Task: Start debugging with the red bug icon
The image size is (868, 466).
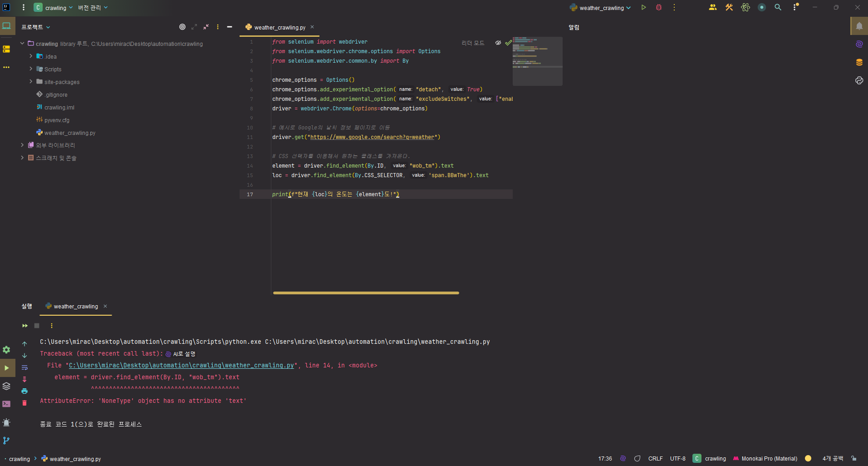Action: 659,7
